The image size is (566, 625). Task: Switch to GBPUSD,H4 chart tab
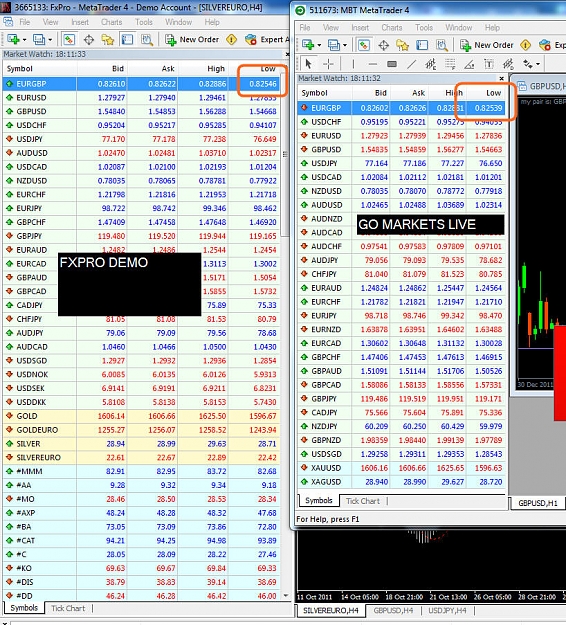(x=393, y=610)
